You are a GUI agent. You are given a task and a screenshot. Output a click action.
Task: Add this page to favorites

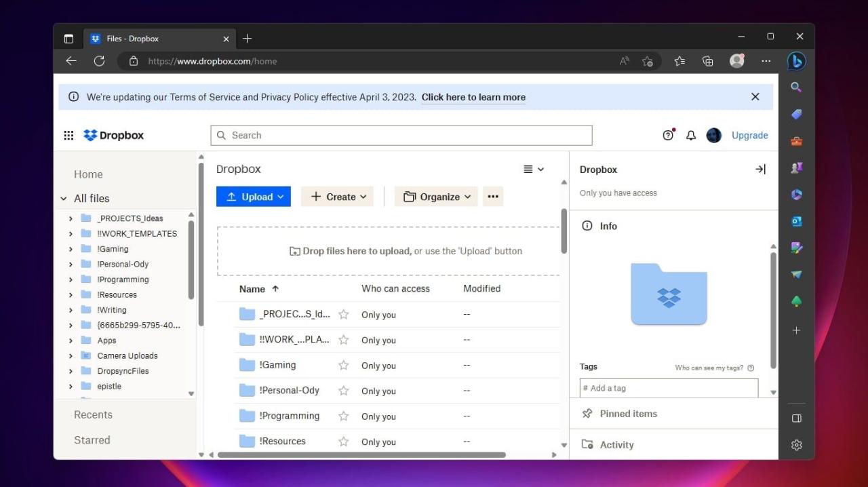(x=648, y=61)
